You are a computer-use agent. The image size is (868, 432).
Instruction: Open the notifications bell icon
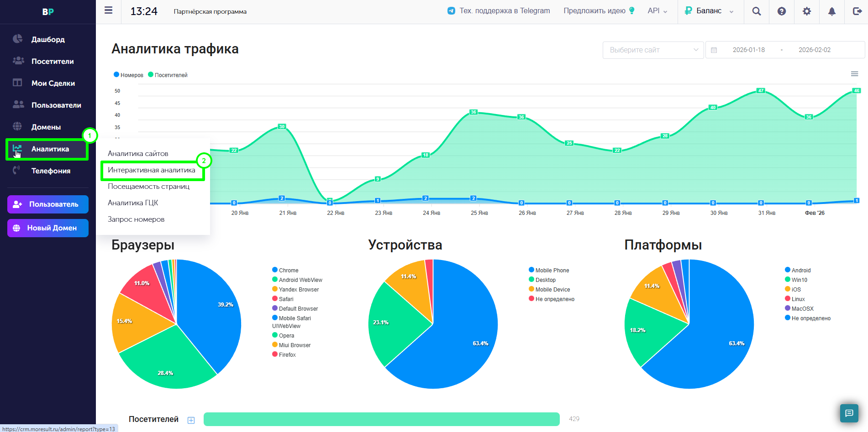[832, 11]
